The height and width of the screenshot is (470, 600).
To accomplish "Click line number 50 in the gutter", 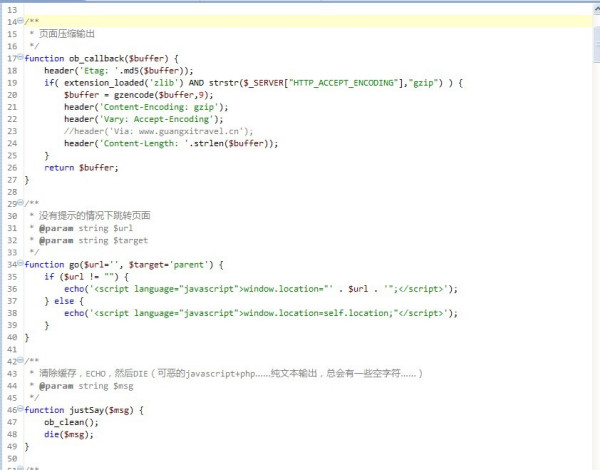I will tap(12, 459).
